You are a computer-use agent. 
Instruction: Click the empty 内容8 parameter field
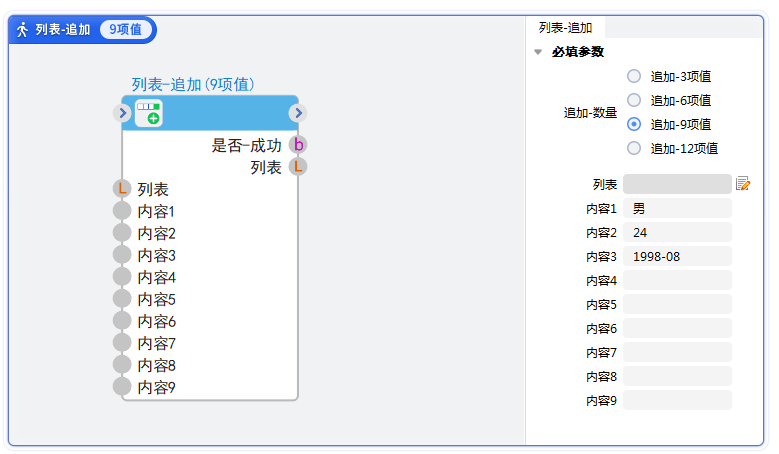pyautogui.click(x=677, y=376)
